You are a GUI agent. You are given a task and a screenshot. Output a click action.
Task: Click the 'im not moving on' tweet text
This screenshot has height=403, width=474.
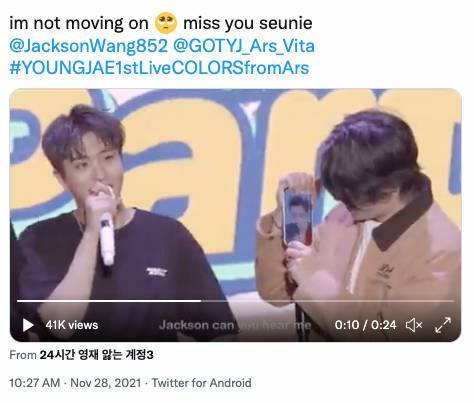coord(79,23)
